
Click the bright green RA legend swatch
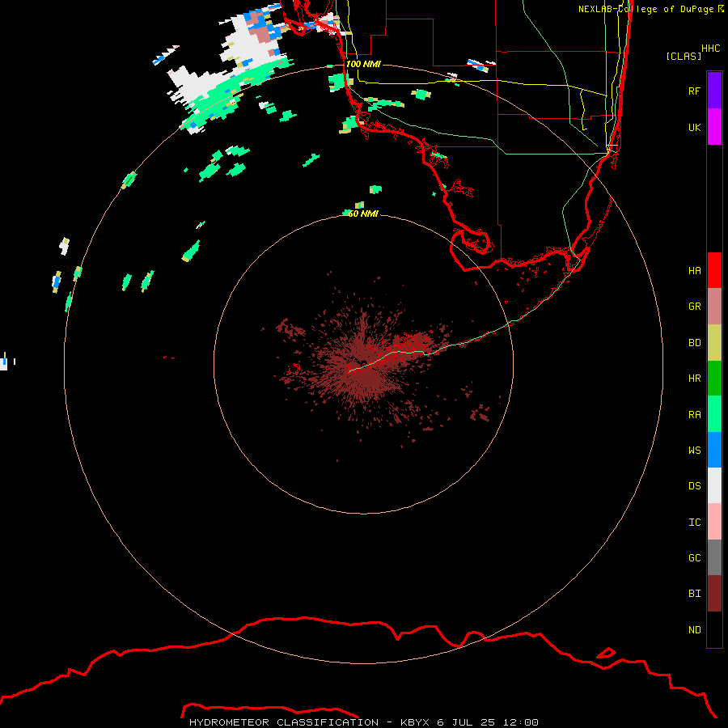coord(714,414)
